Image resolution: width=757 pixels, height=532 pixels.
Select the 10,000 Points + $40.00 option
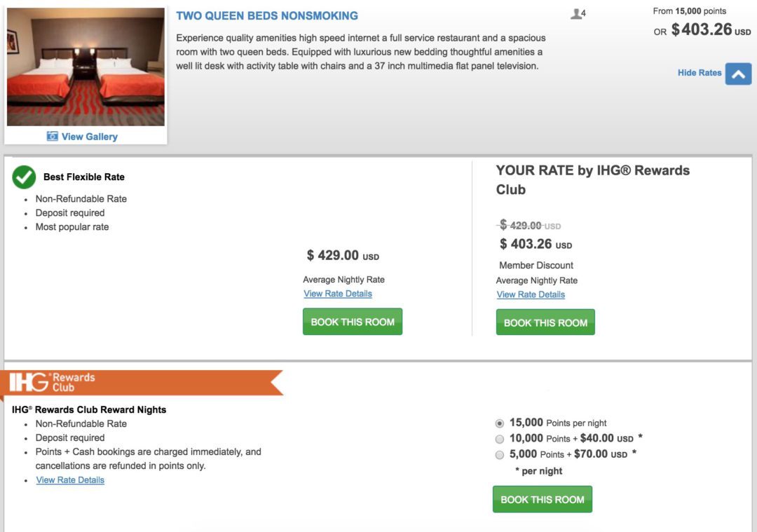click(500, 437)
